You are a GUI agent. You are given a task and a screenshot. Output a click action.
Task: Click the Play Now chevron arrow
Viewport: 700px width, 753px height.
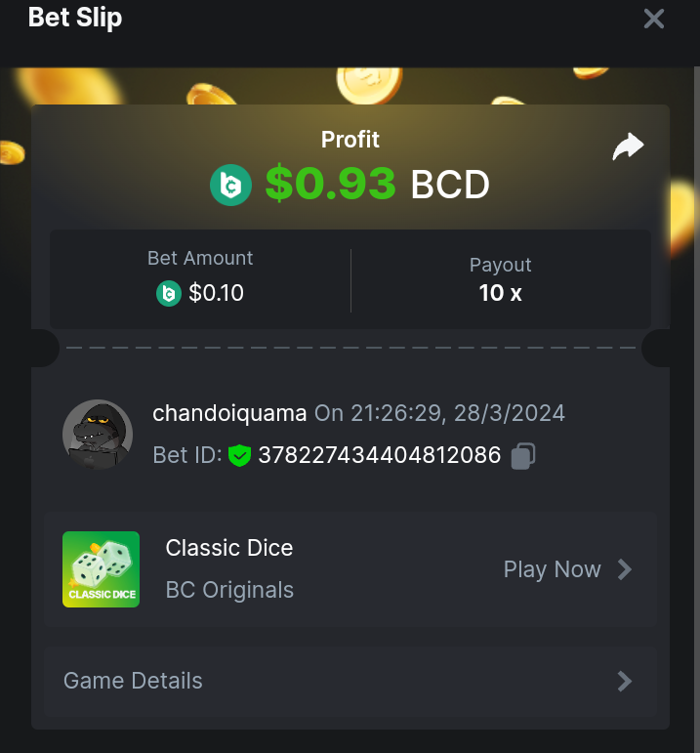click(625, 569)
